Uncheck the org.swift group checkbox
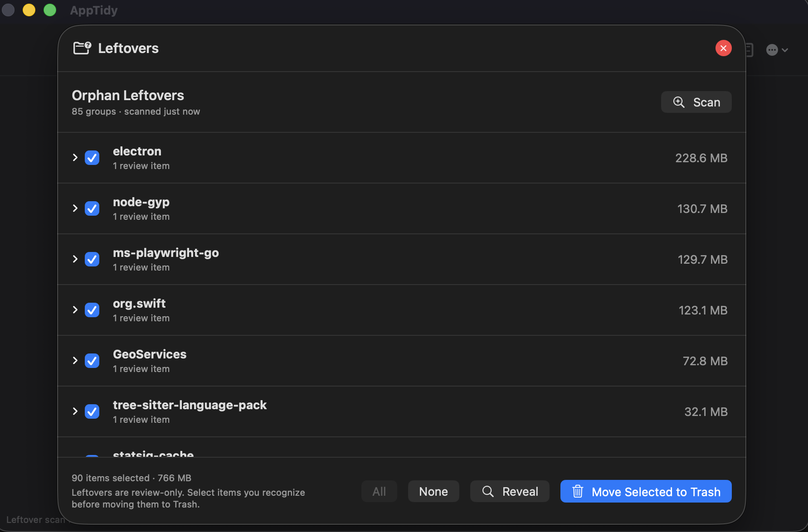Image resolution: width=808 pixels, height=532 pixels. click(x=92, y=310)
